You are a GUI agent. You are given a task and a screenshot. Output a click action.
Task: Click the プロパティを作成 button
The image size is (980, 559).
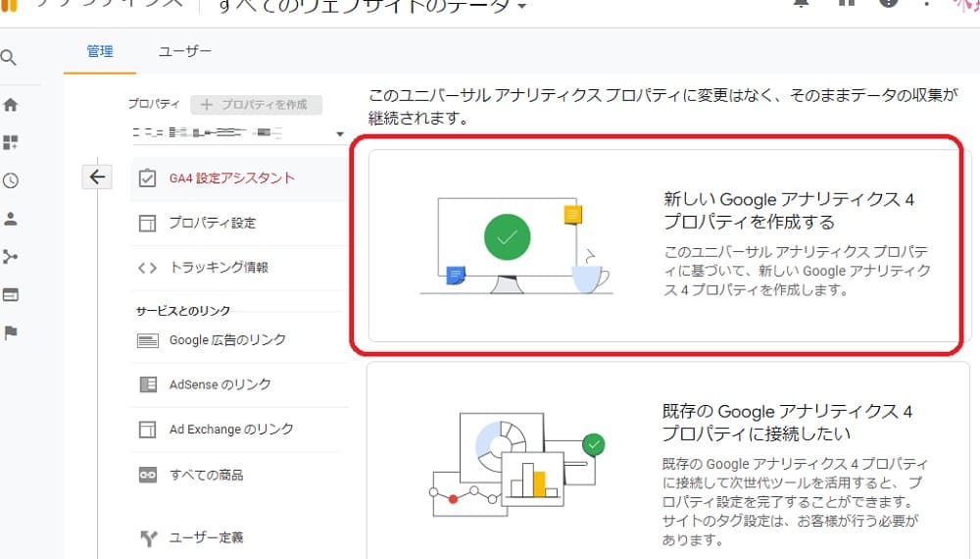(256, 104)
